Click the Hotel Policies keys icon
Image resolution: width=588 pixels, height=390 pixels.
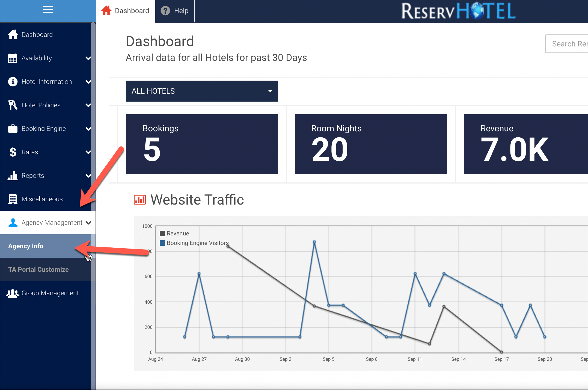(x=13, y=105)
